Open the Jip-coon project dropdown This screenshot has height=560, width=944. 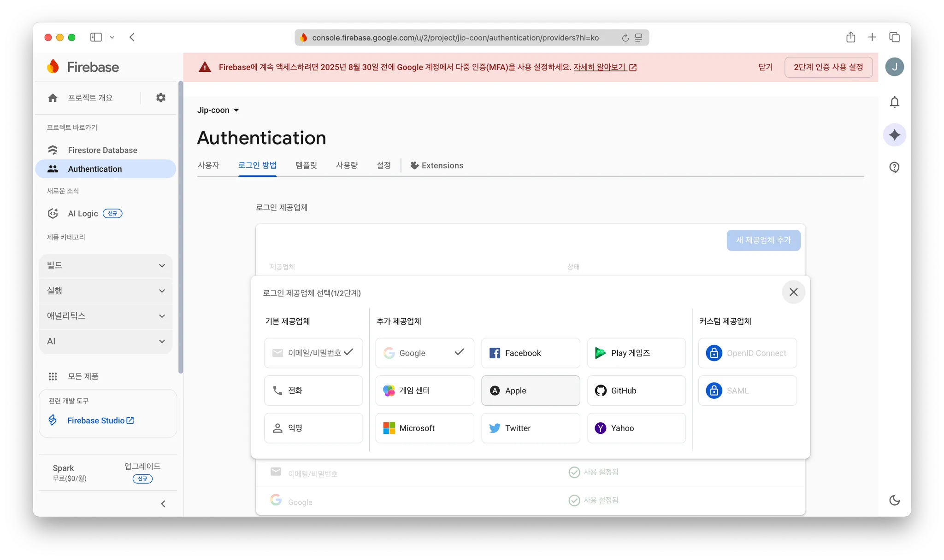(x=218, y=110)
